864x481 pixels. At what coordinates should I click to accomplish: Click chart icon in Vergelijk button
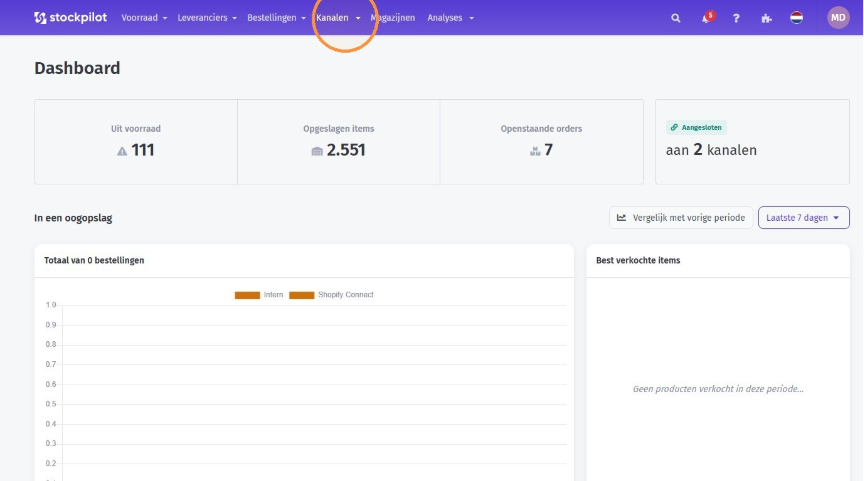pyautogui.click(x=622, y=218)
